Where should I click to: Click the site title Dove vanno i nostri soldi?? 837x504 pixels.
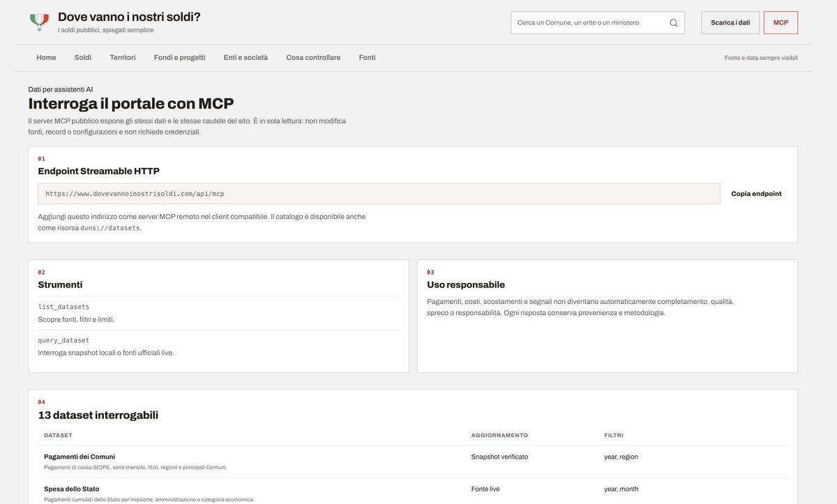(129, 17)
